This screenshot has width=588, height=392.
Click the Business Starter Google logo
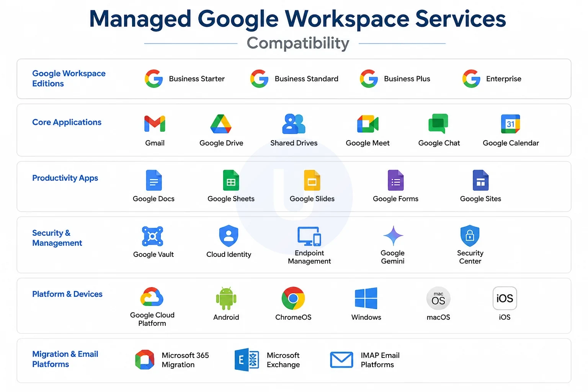pyautogui.click(x=154, y=78)
